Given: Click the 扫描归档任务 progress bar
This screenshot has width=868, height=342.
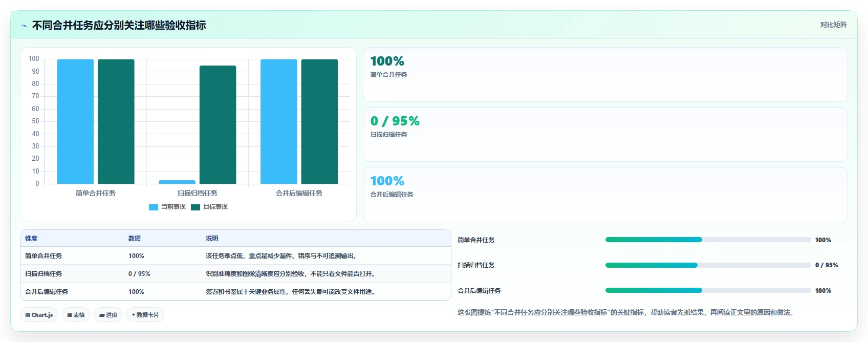Looking at the screenshot, I should pyautogui.click(x=708, y=265).
